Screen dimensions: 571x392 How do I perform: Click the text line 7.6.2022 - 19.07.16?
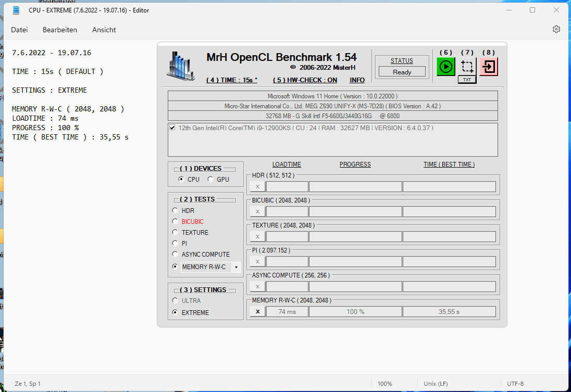click(52, 53)
